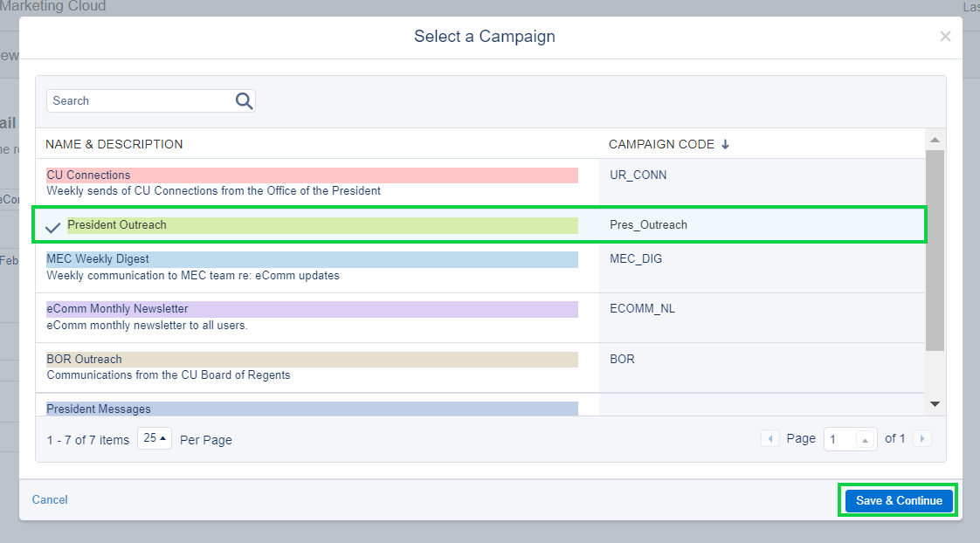The image size is (980, 543).
Task: Click the scrollbar up arrow
Action: (x=935, y=140)
